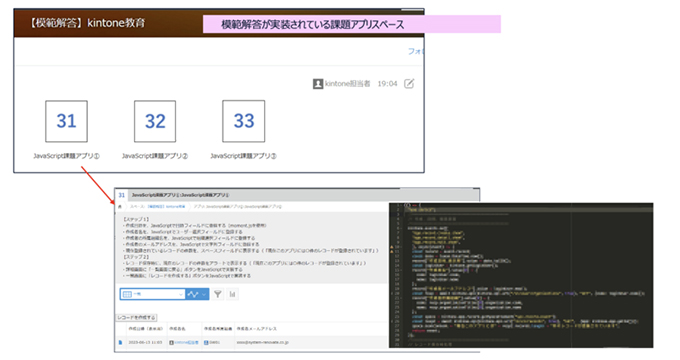Click the 作成者メールアドレス column header

click(x=257, y=329)
